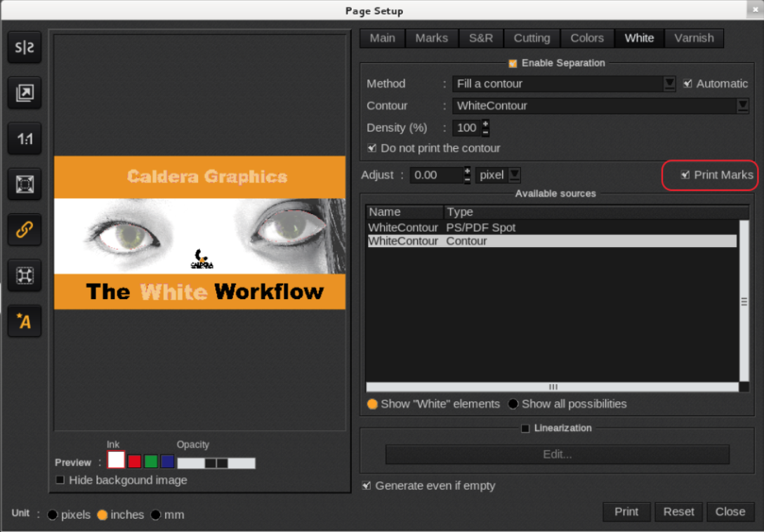Set the preview to 1:1 scale
The width and height of the screenshot is (764, 532).
[x=25, y=139]
